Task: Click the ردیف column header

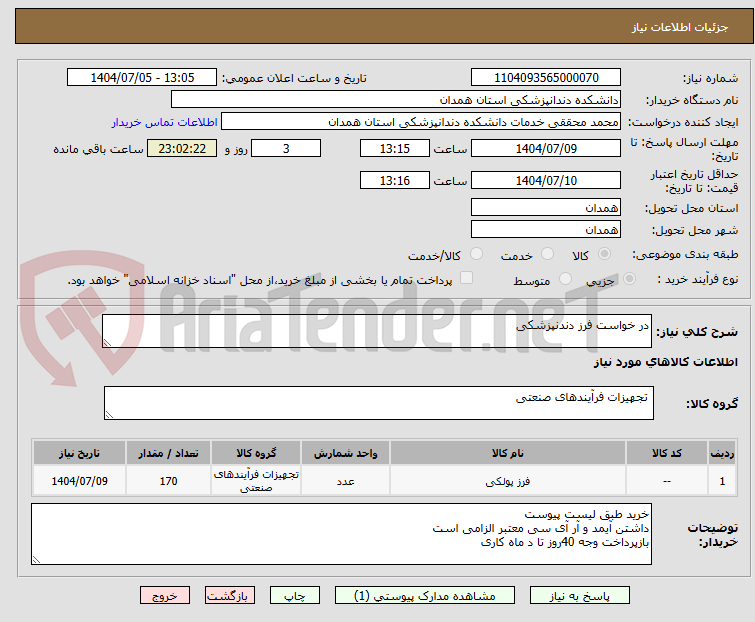Action: tap(722, 453)
